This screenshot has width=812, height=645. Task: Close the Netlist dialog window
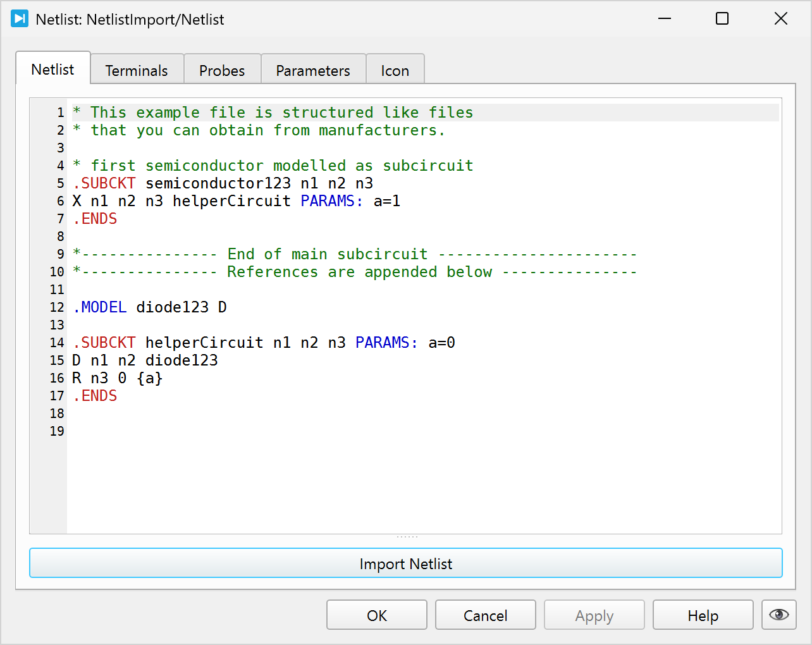[780, 19]
